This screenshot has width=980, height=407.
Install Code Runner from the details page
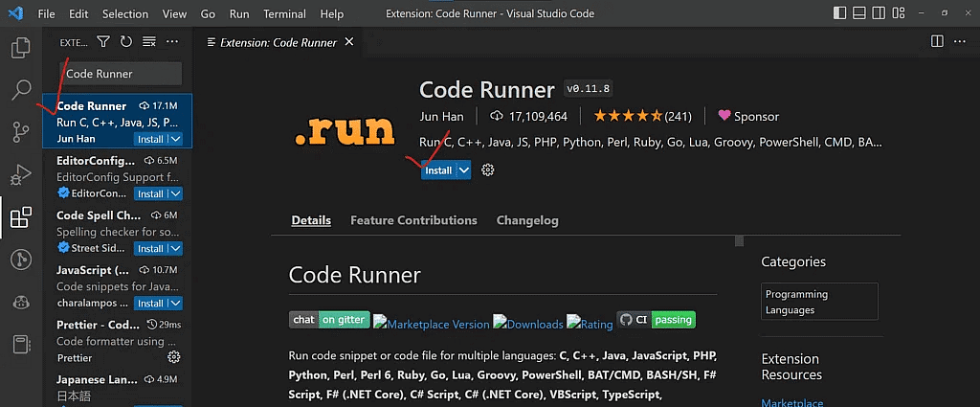point(438,170)
